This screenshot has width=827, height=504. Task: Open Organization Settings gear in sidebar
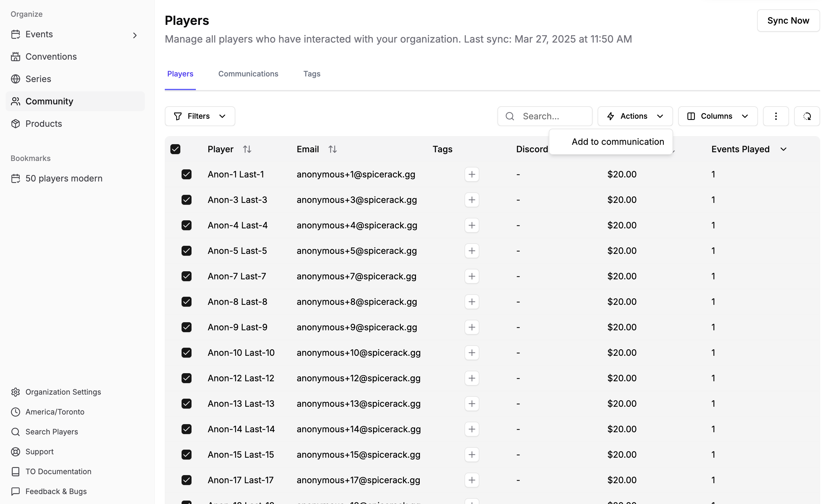point(16,392)
